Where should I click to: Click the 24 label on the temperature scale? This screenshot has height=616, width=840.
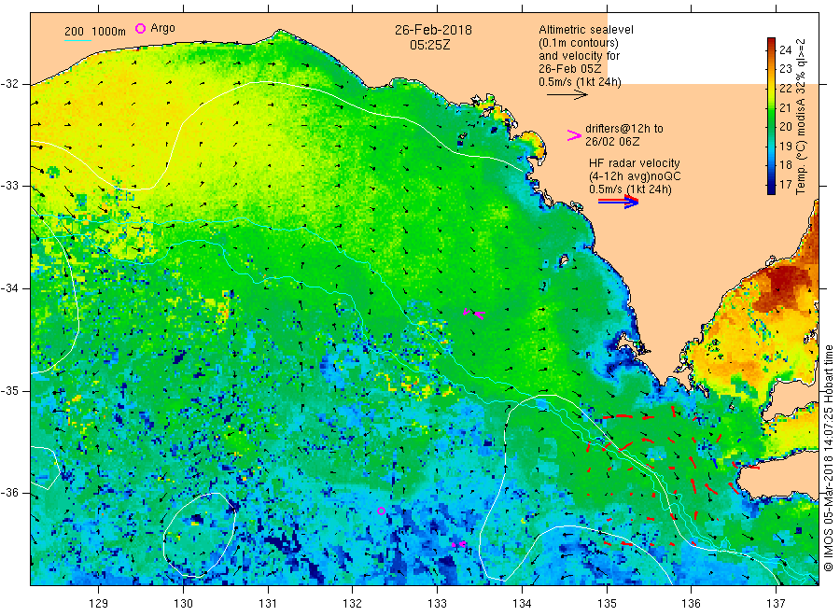[x=785, y=50]
